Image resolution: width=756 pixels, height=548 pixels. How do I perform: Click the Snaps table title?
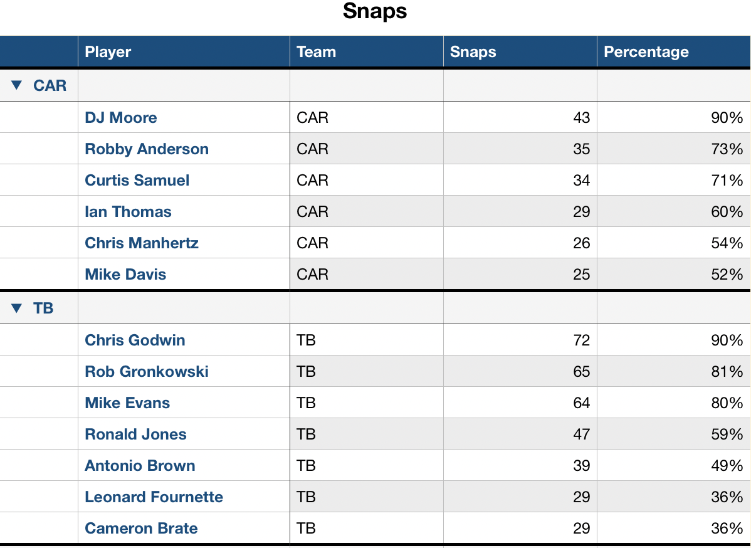375,11
